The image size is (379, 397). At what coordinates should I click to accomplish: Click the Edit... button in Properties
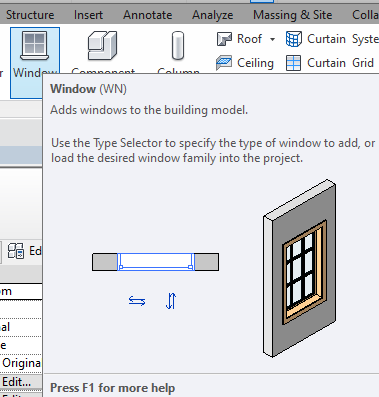tap(21, 382)
